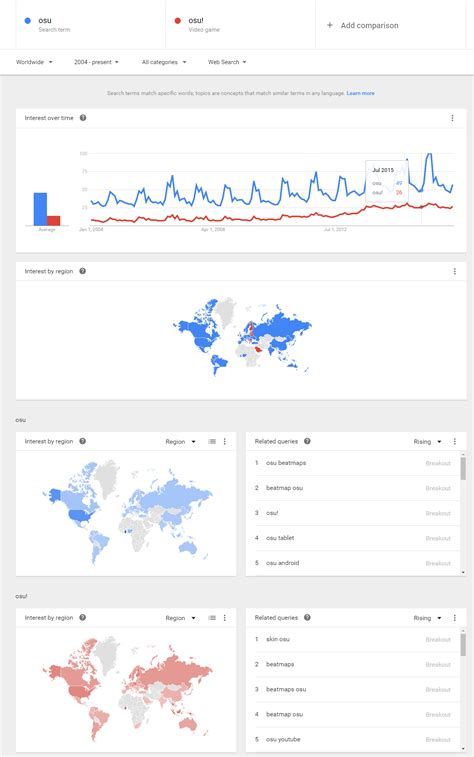Open the 2004 - present time range dropdown

[x=97, y=62]
